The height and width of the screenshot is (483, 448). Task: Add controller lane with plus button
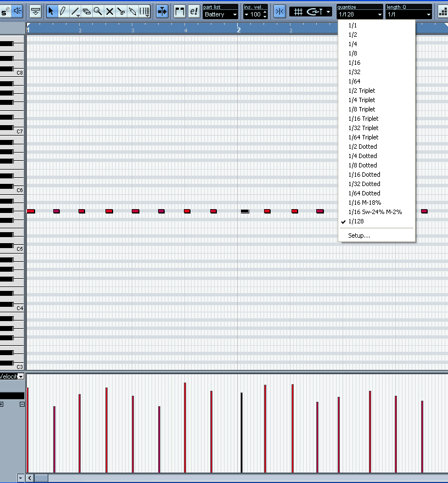click(2, 404)
